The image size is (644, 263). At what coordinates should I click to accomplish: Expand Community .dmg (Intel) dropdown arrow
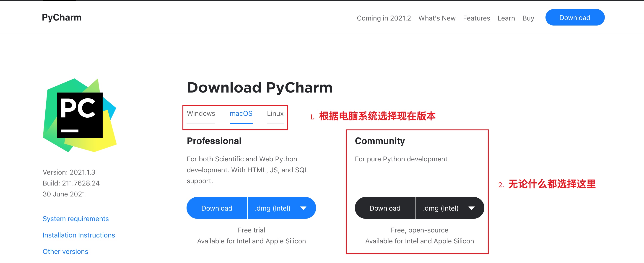coord(471,208)
